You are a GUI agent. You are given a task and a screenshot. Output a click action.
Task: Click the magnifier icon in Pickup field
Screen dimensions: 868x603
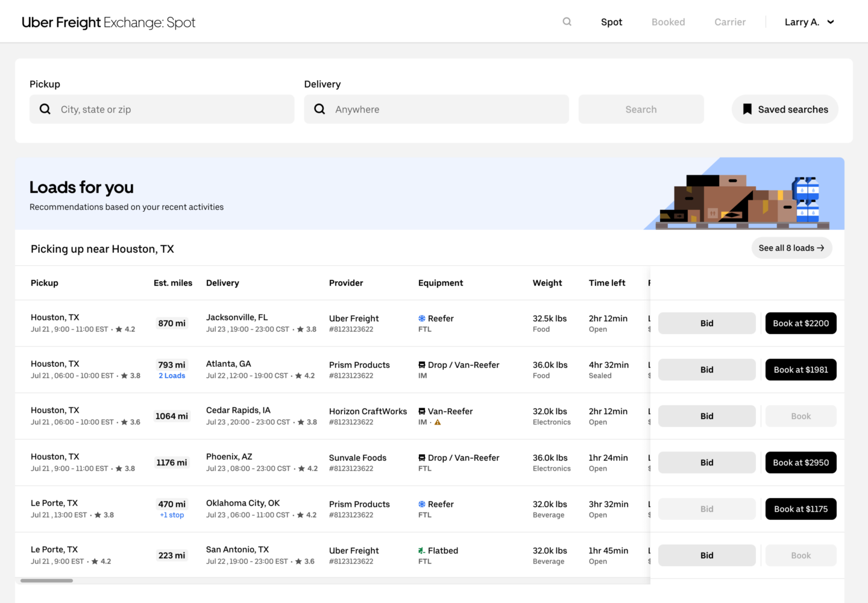(45, 109)
